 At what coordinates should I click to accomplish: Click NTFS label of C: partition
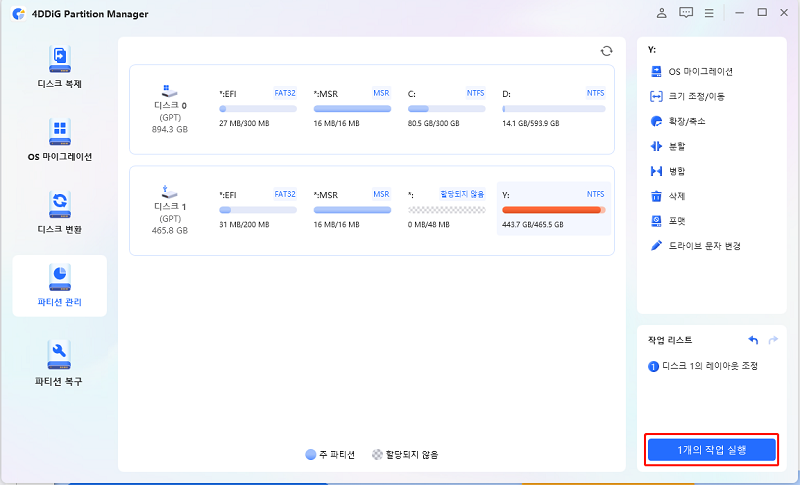[476, 93]
